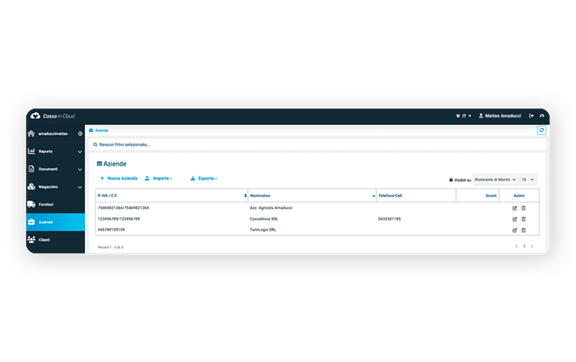This screenshot has height=362, width=576.
Task: Open the Fornitori section
Action: click(55, 204)
